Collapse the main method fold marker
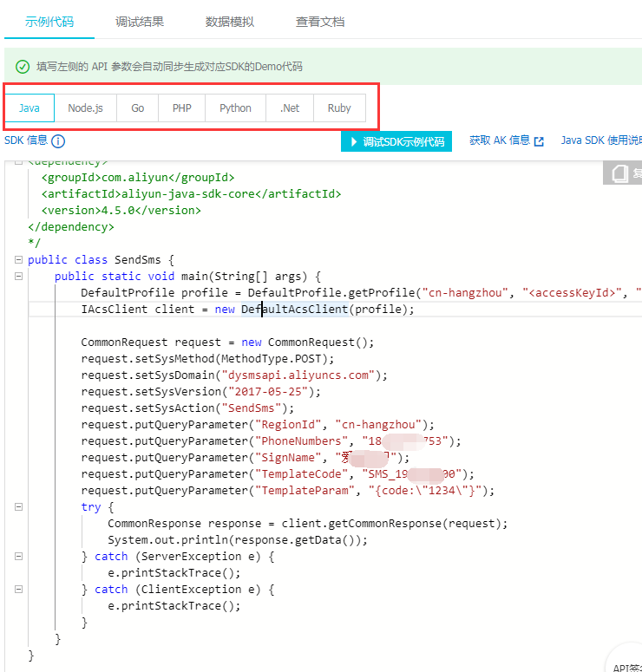The width and height of the screenshot is (642, 672). pyautogui.click(x=18, y=276)
